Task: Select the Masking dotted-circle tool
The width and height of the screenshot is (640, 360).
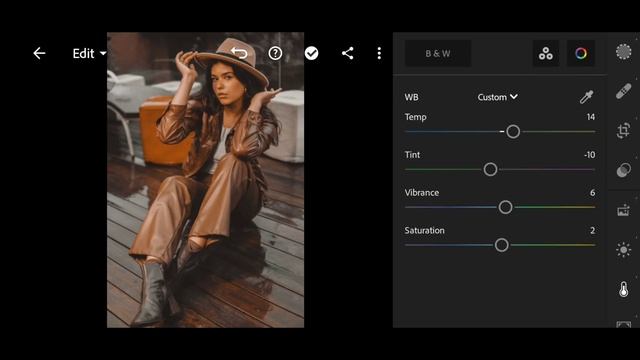Action: coord(623,52)
